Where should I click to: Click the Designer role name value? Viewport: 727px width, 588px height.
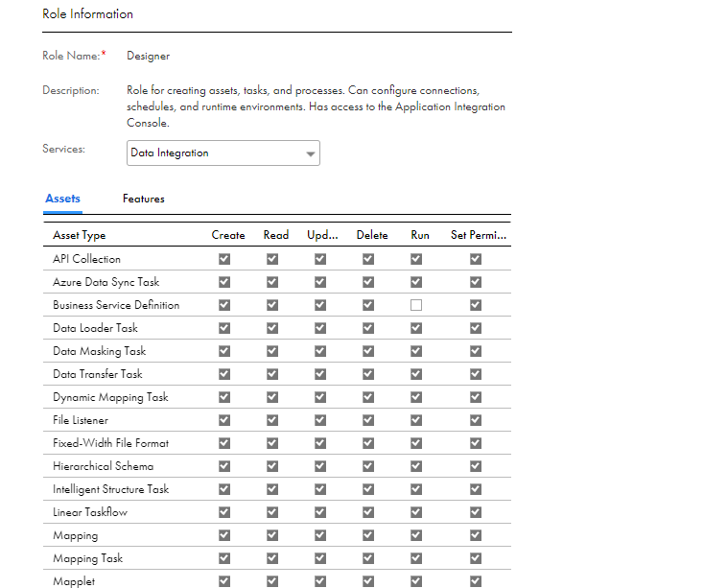click(149, 56)
